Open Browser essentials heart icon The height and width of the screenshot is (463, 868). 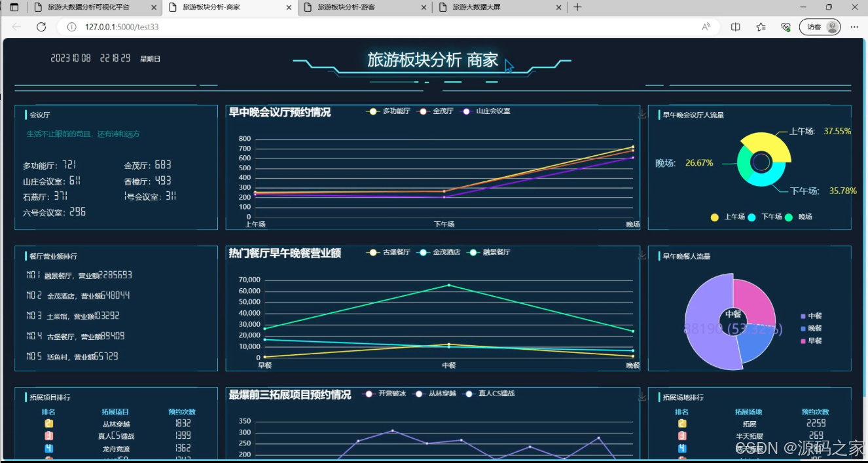[x=786, y=27]
